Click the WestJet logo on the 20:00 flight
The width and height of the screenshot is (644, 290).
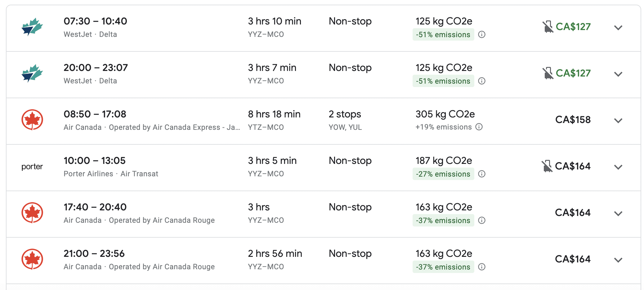click(x=32, y=73)
